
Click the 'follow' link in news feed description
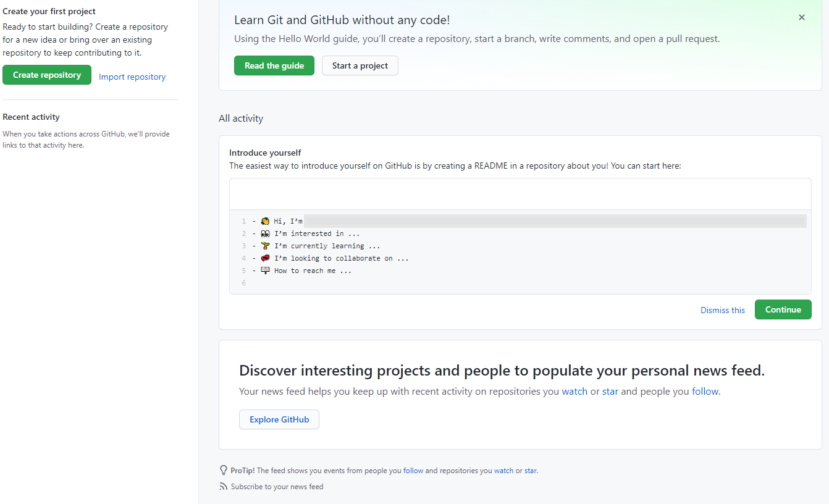(x=705, y=391)
